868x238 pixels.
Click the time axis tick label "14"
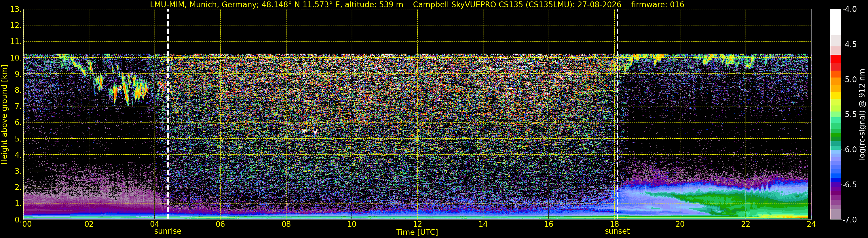click(x=483, y=224)
